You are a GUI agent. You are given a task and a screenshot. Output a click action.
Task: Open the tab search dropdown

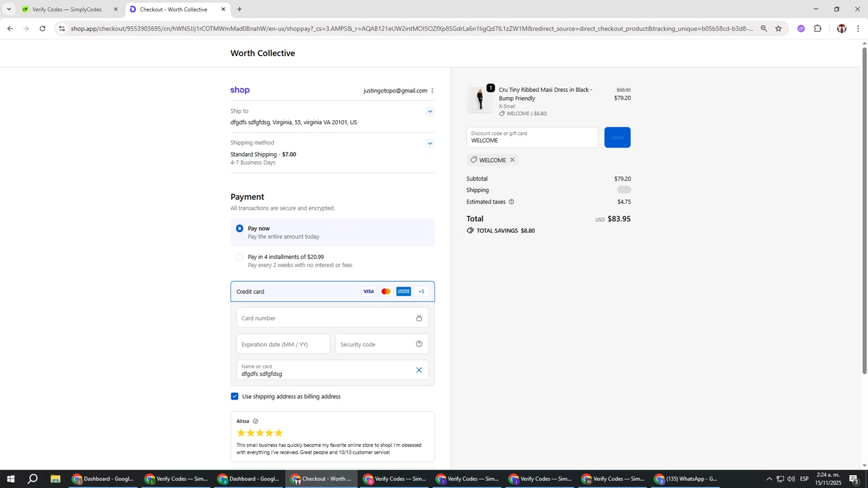tap(9, 10)
